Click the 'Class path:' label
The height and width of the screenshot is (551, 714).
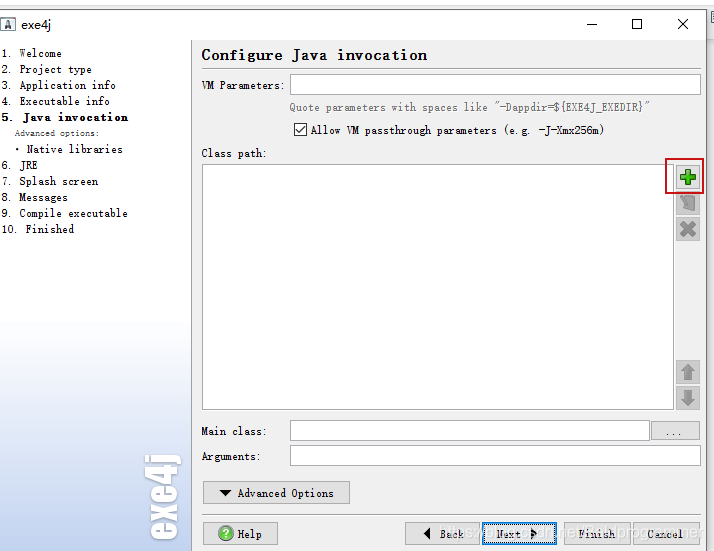coord(234,153)
